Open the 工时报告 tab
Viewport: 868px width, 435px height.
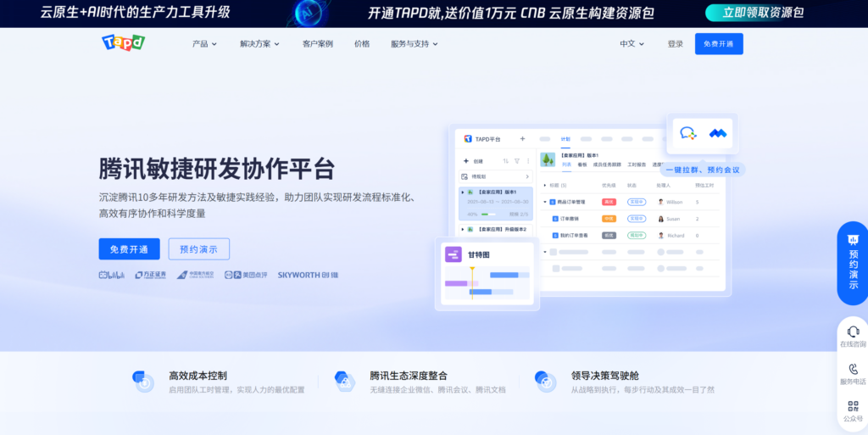[637, 165]
